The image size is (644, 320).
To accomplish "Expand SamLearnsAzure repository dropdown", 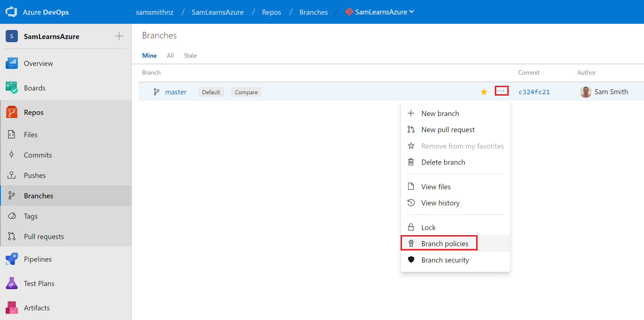I will point(412,12).
